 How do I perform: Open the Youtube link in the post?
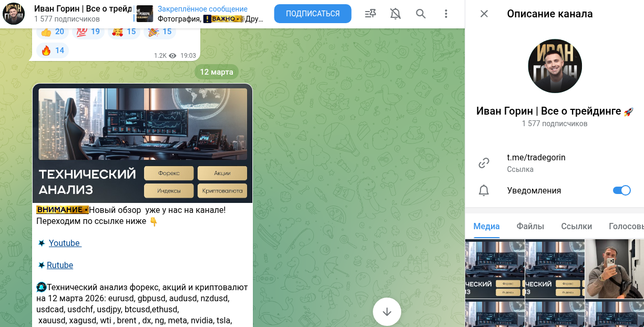coord(64,243)
